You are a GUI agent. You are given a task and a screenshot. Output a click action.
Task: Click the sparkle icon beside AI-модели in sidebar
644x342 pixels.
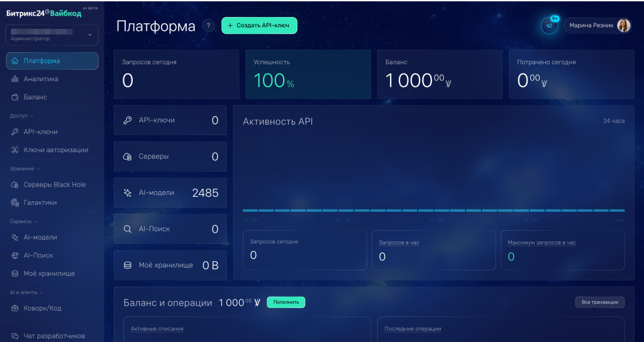pos(15,237)
